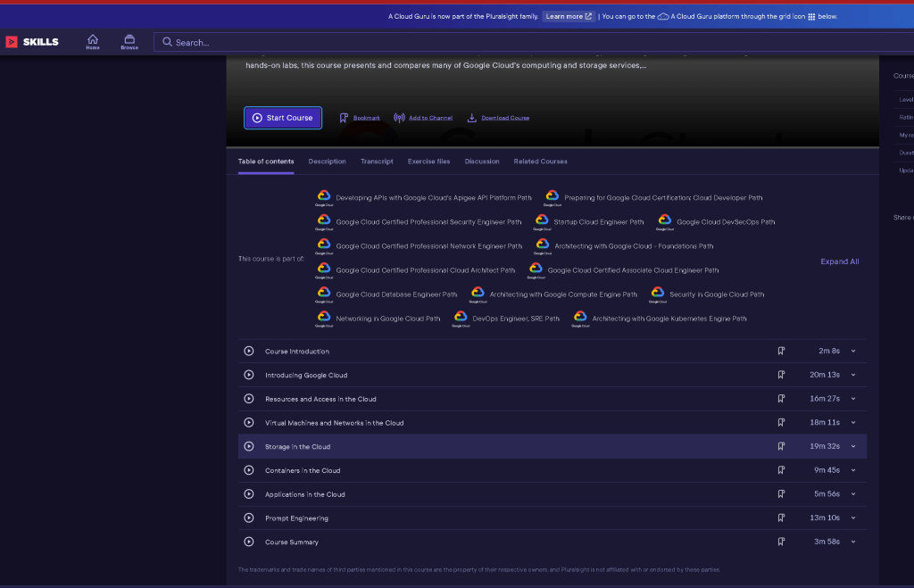Bookmark the Introducing Google Cloud module
The width and height of the screenshot is (914, 588).
click(x=781, y=375)
